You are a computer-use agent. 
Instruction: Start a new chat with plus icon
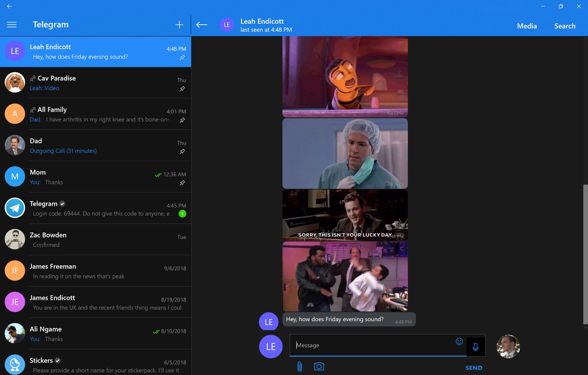coord(179,25)
